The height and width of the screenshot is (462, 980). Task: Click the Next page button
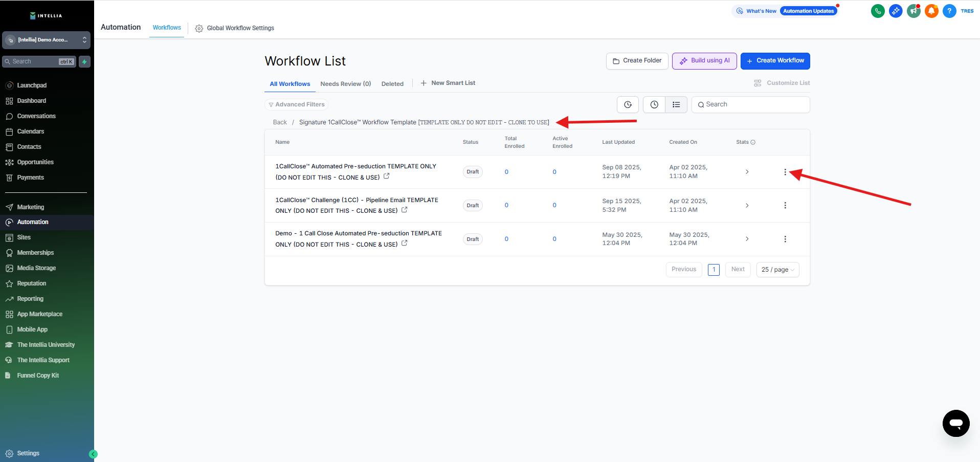(738, 270)
